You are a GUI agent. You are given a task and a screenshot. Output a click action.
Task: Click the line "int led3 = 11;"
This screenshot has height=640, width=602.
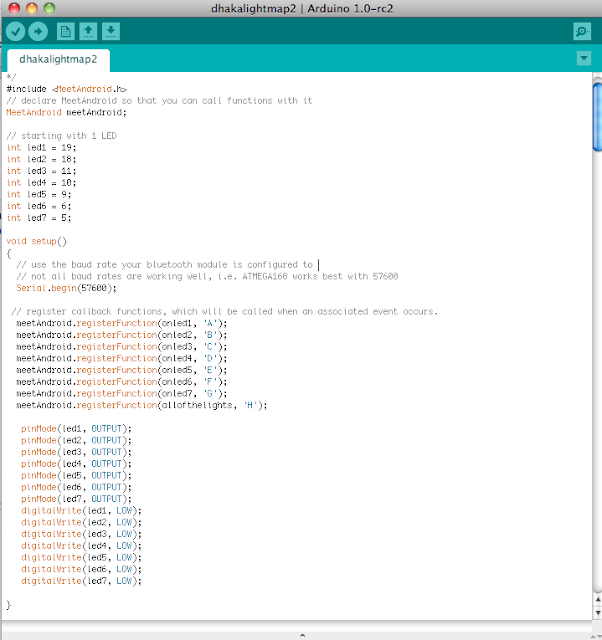pyautogui.click(x=41, y=171)
